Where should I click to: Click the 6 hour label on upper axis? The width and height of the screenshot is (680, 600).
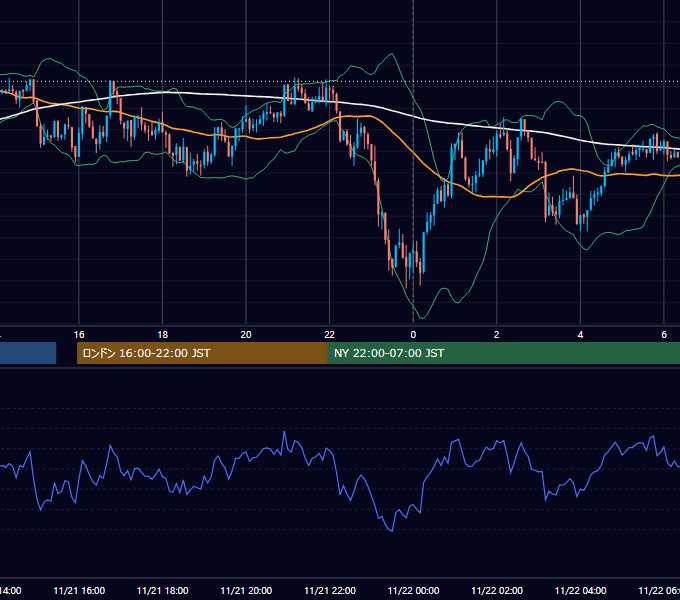tap(664, 335)
